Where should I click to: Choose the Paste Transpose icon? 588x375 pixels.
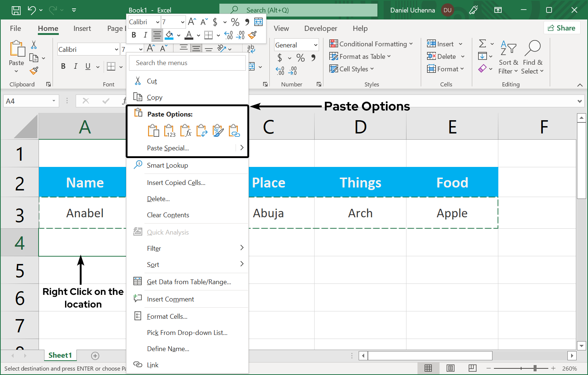coord(202,131)
